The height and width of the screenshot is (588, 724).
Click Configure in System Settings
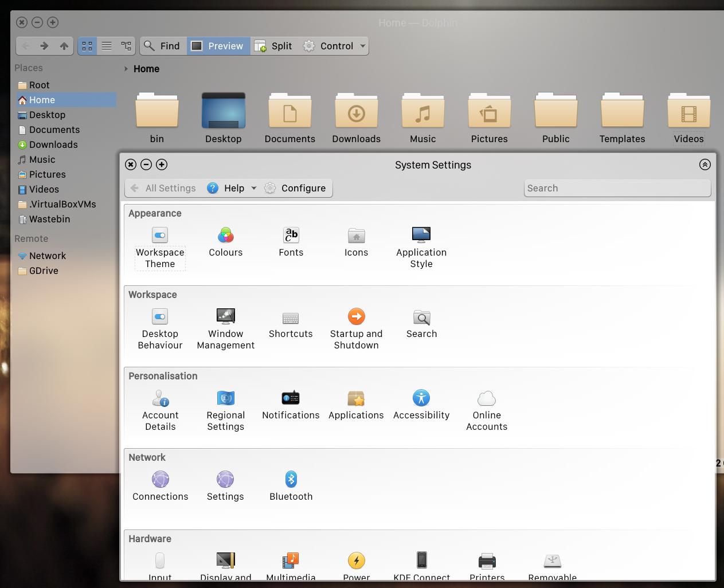pos(296,188)
